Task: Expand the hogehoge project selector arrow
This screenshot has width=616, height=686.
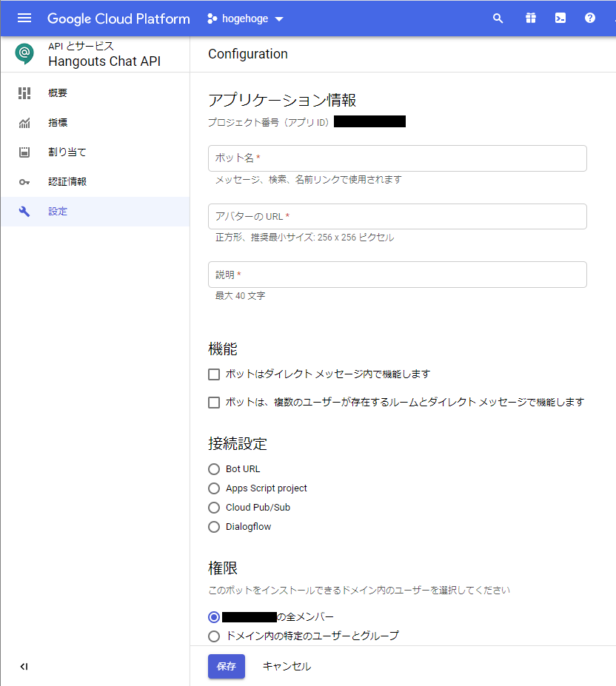Action: [279, 19]
